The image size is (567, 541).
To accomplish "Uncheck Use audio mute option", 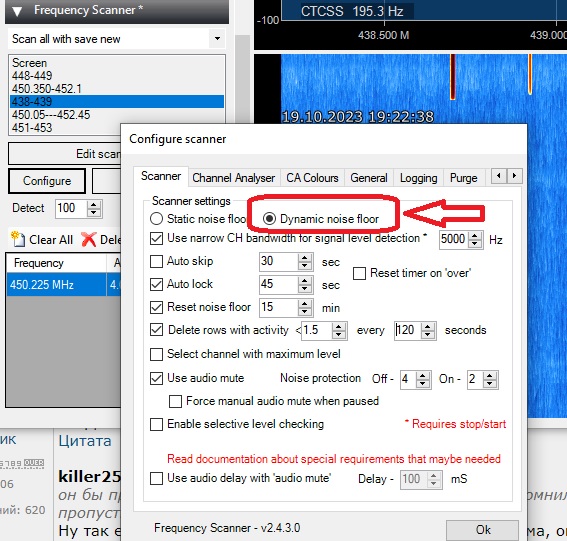I will coord(156,378).
